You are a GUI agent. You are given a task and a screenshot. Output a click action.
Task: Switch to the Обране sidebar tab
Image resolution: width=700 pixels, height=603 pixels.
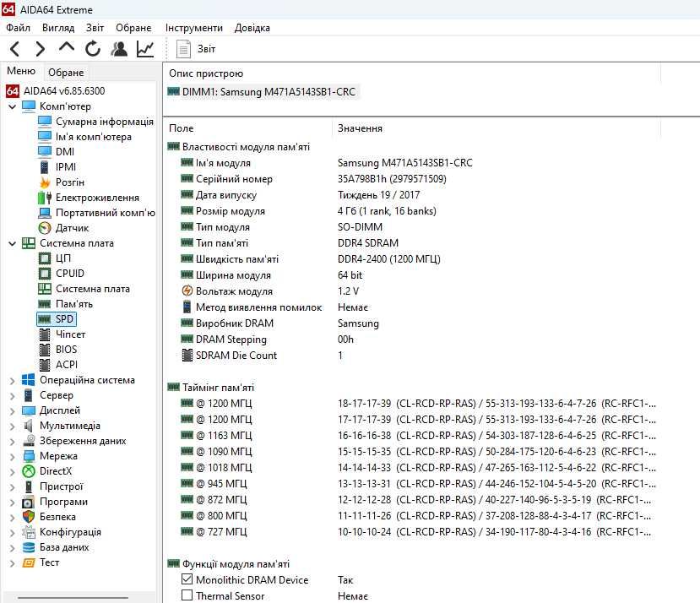coord(66,73)
